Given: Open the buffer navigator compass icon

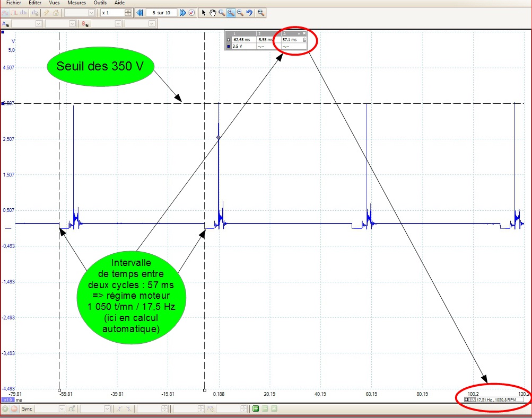Looking at the screenshot, I should (x=191, y=13).
